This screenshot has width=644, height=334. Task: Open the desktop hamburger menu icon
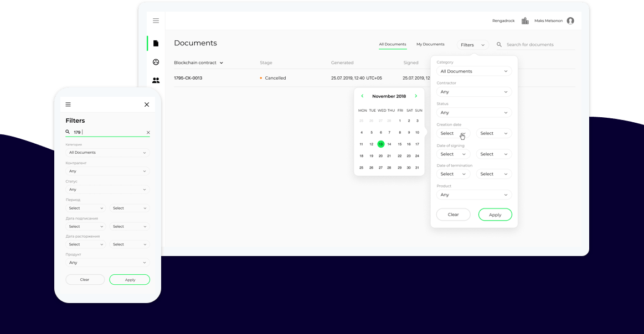156,20
